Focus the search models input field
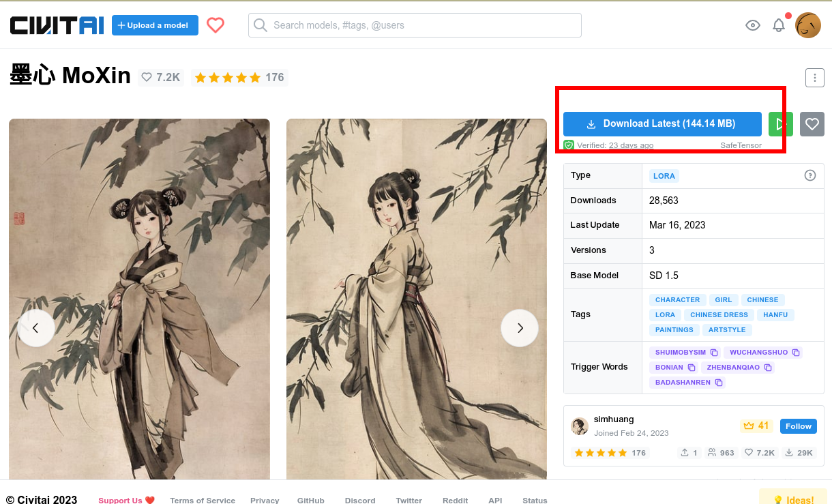This screenshot has width=832, height=504. [x=415, y=25]
